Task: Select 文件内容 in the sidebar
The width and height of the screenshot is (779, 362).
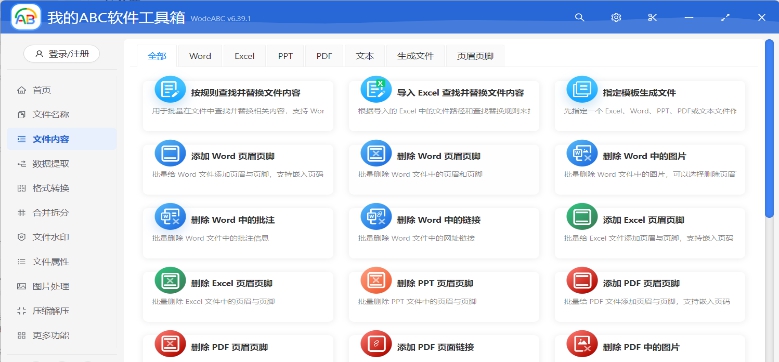Action: click(62, 139)
